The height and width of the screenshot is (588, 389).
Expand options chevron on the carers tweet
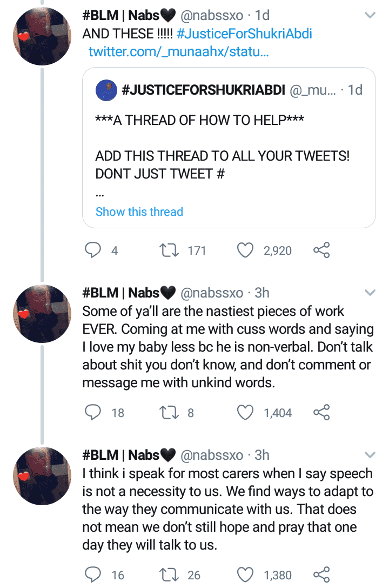click(x=370, y=455)
